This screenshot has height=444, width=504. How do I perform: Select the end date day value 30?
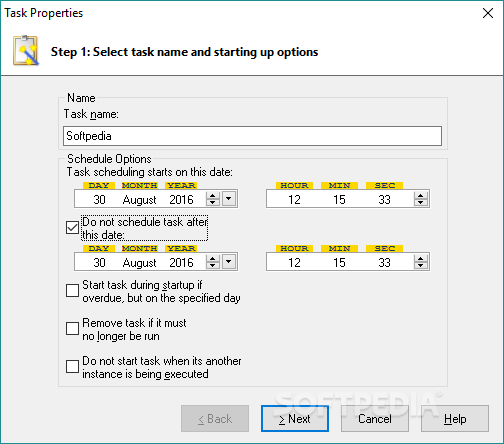click(x=99, y=262)
